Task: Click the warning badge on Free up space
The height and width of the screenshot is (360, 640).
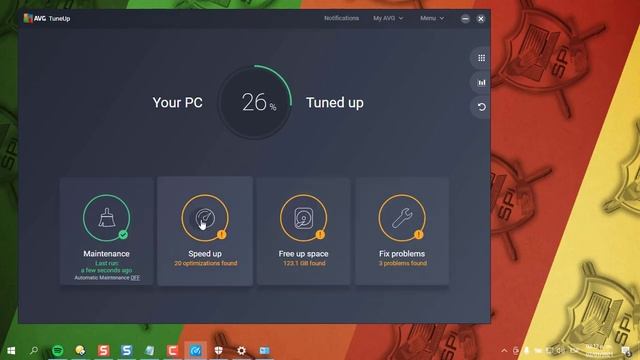Action: [320, 234]
